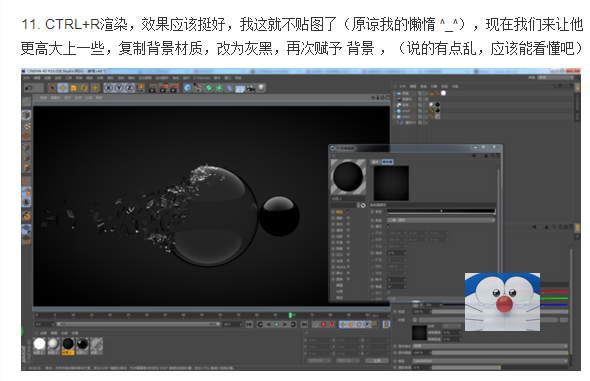590x381 pixels.
Task: Open the 窗口 menu
Action: click(x=228, y=78)
